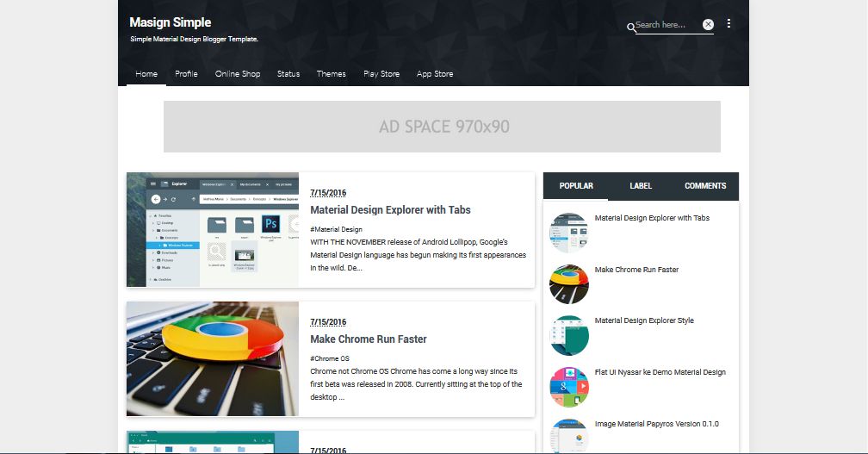Open popular link 'Material Design Explorer Style'

pos(644,320)
